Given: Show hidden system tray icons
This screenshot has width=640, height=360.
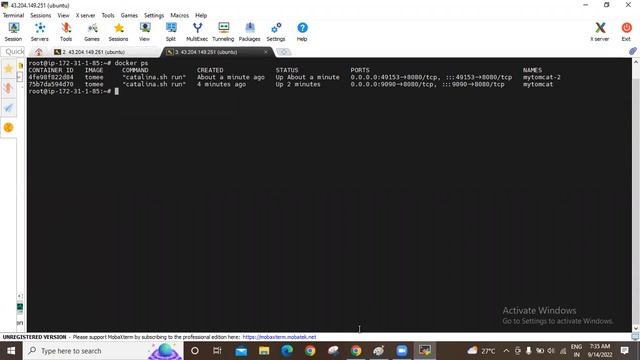Looking at the screenshot, I should [506, 351].
